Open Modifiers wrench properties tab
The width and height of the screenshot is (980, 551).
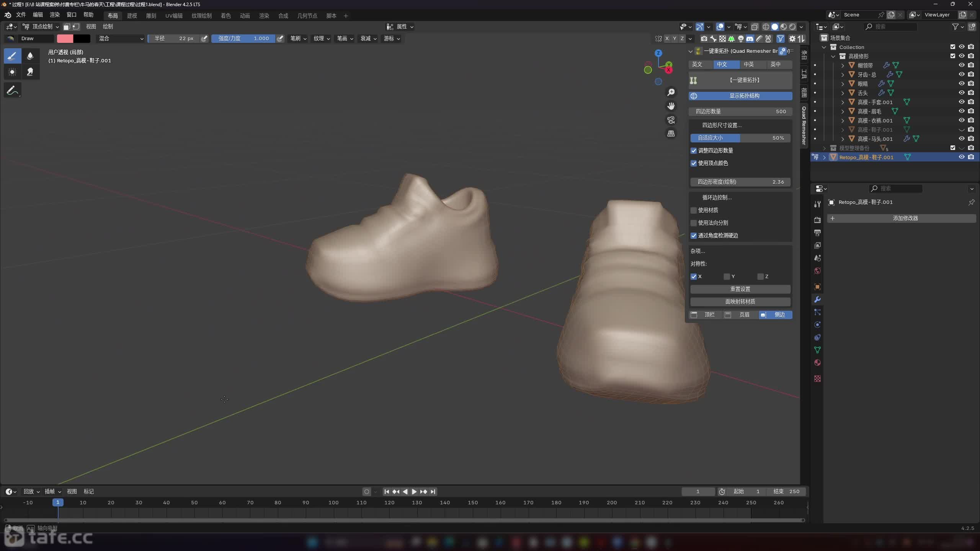coord(817,300)
